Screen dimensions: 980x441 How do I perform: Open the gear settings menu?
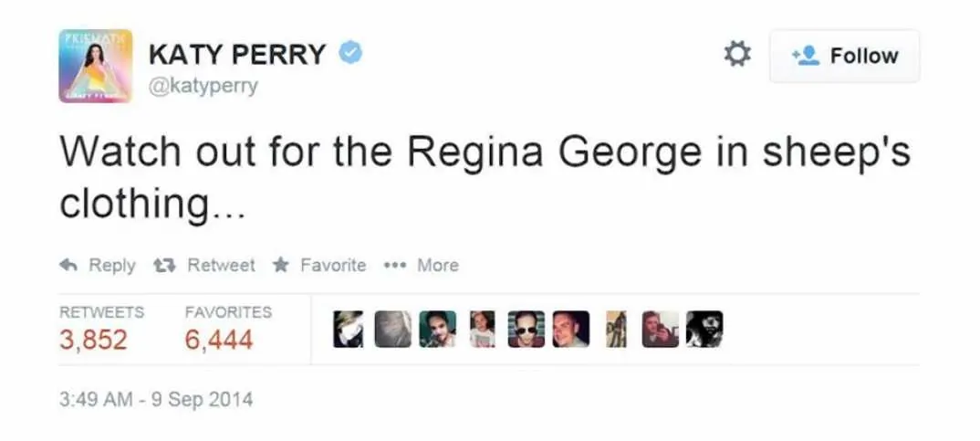click(x=737, y=55)
